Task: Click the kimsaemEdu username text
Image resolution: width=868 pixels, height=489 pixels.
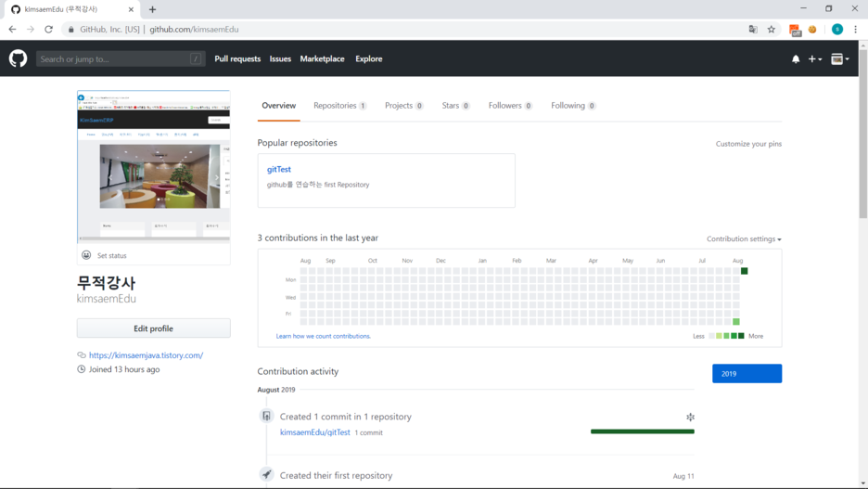Action: [107, 299]
